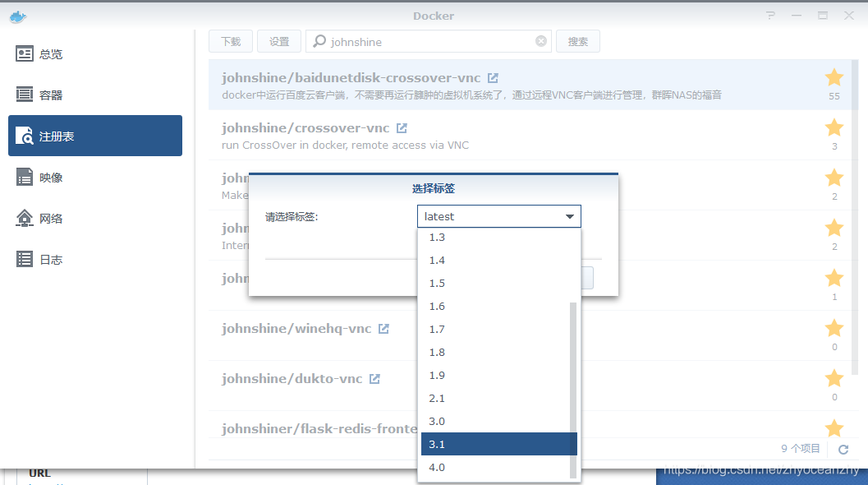Clear the johnshine search text
Image resolution: width=868 pixels, height=485 pixels.
click(x=541, y=41)
